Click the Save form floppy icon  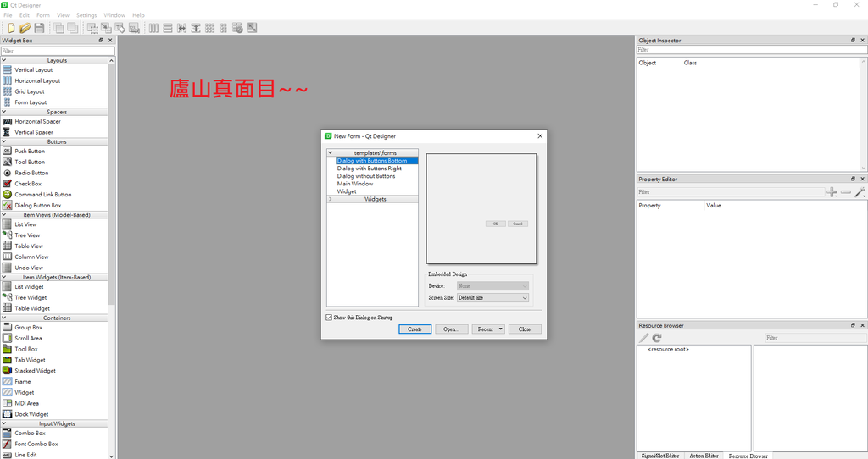pyautogui.click(x=39, y=28)
